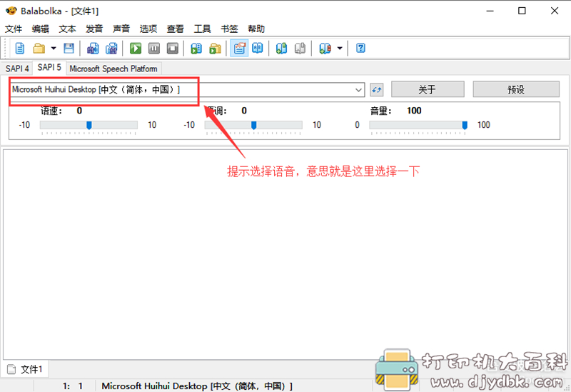Open the Microsoft Huihui Desktop voice dropdown
This screenshot has height=392, width=571.
tap(188, 90)
